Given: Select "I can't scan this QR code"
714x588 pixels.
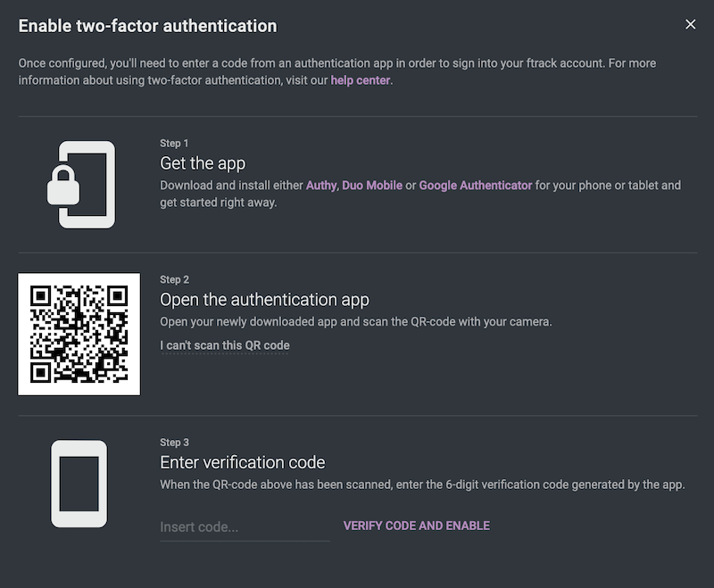Looking at the screenshot, I should [225, 345].
